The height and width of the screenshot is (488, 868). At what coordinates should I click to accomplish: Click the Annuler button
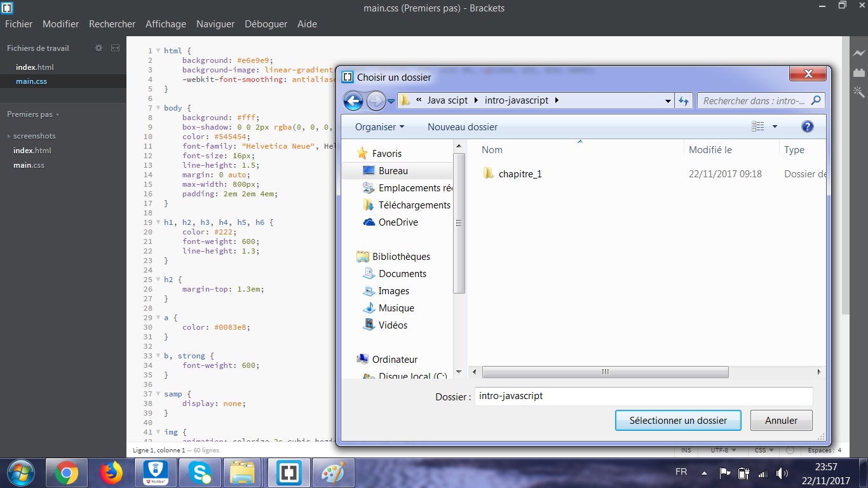click(781, 421)
